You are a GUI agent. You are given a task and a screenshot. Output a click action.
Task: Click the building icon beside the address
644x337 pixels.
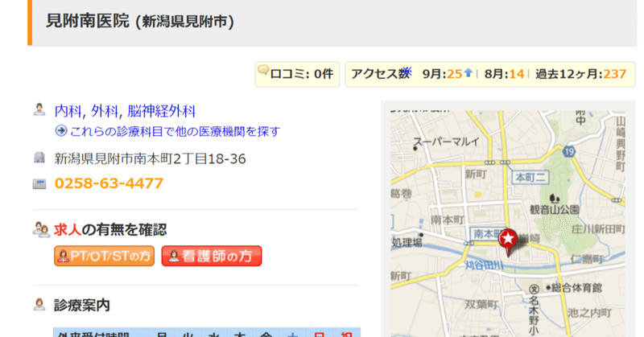(x=39, y=157)
